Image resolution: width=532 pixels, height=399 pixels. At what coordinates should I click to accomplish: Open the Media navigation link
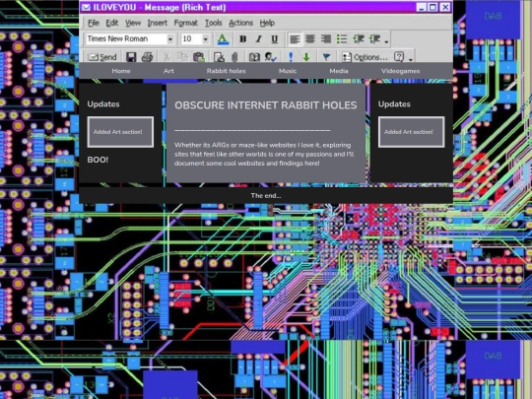pos(339,71)
